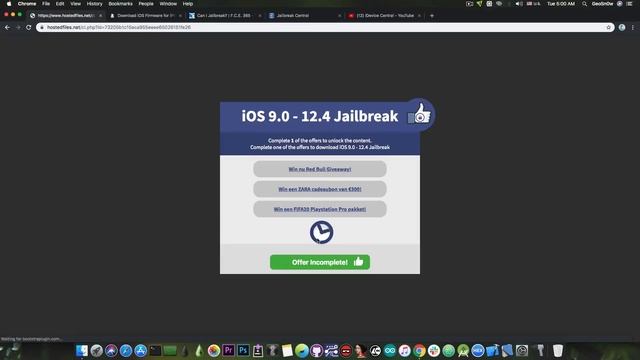
Task: Open Launchpad rocket icon in the dock
Action: pyautogui.click(x=96, y=350)
